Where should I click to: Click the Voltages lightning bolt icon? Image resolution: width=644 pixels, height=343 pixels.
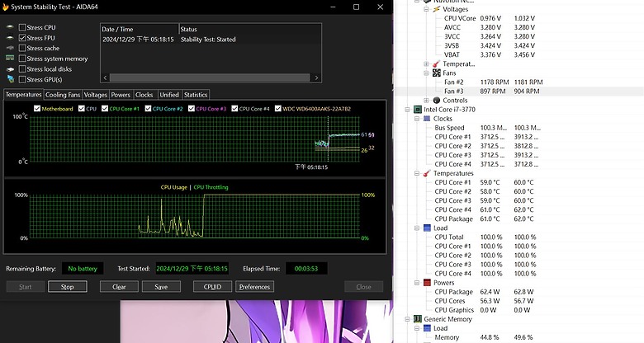[x=437, y=9]
